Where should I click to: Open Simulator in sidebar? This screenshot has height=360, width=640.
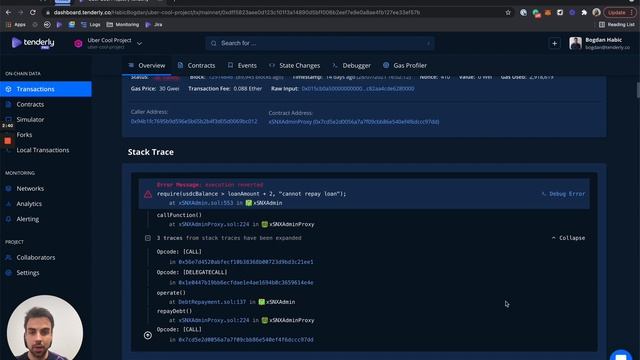point(30,120)
